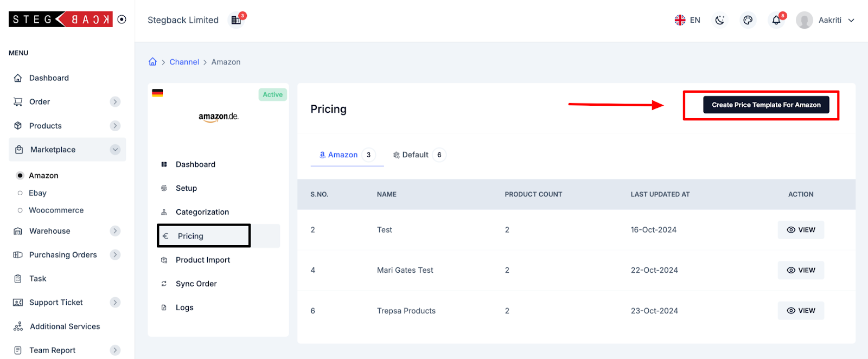
Task: Expand the Purchasing Orders chevron
Action: click(115, 255)
